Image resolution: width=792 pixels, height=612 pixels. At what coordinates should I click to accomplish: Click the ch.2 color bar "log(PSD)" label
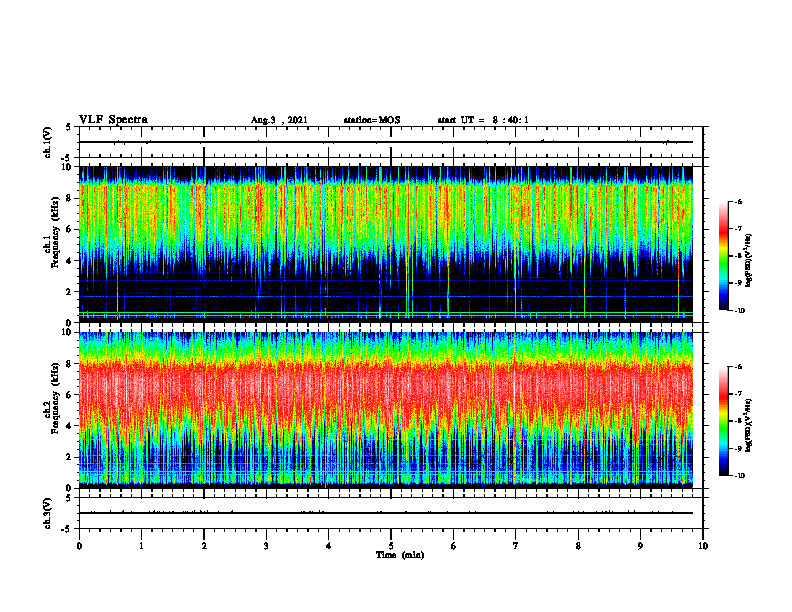(x=749, y=426)
